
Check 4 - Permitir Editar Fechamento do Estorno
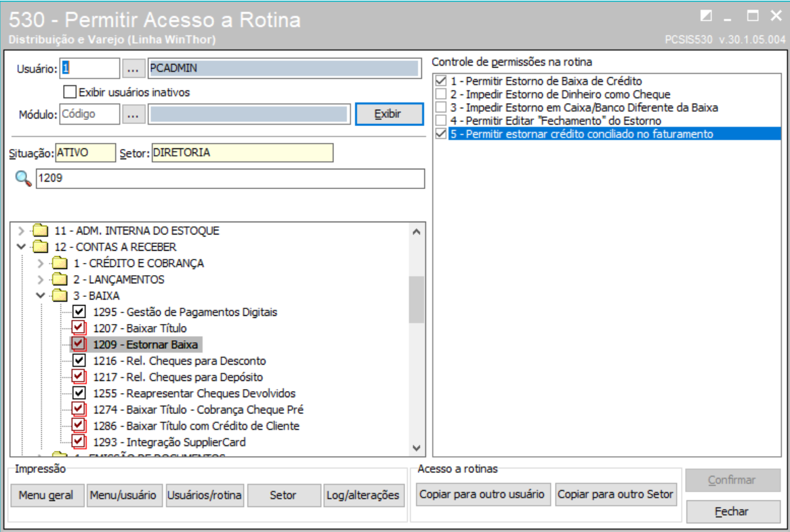441,121
